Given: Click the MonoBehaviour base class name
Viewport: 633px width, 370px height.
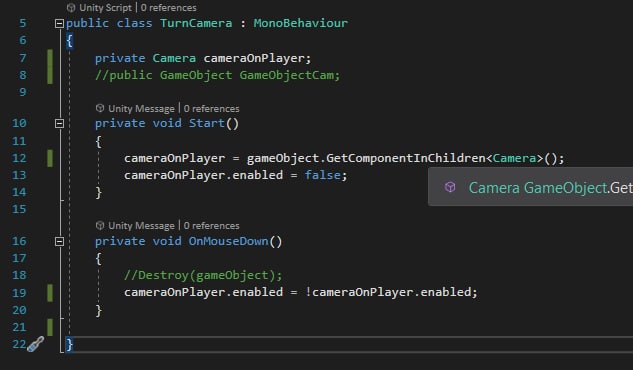Looking at the screenshot, I should [300, 23].
